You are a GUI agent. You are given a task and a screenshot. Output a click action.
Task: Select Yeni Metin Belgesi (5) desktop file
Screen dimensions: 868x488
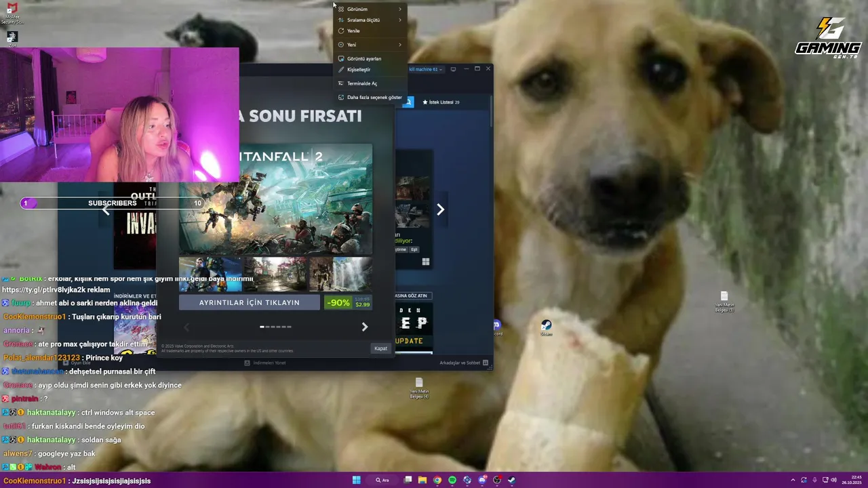click(724, 301)
